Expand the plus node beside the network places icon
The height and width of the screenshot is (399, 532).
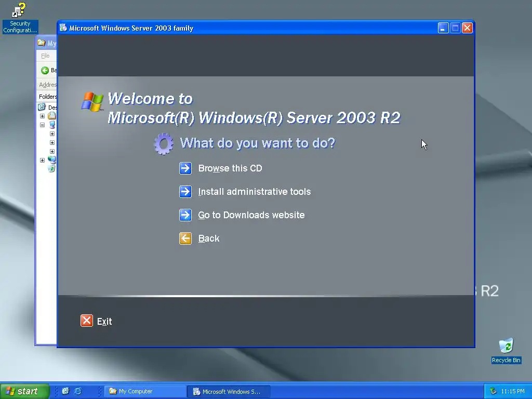coord(42,160)
